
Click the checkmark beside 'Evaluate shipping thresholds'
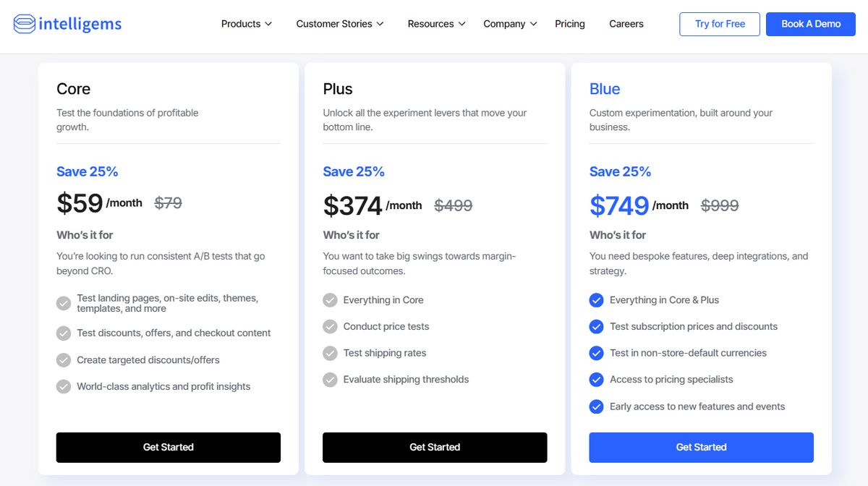click(330, 380)
